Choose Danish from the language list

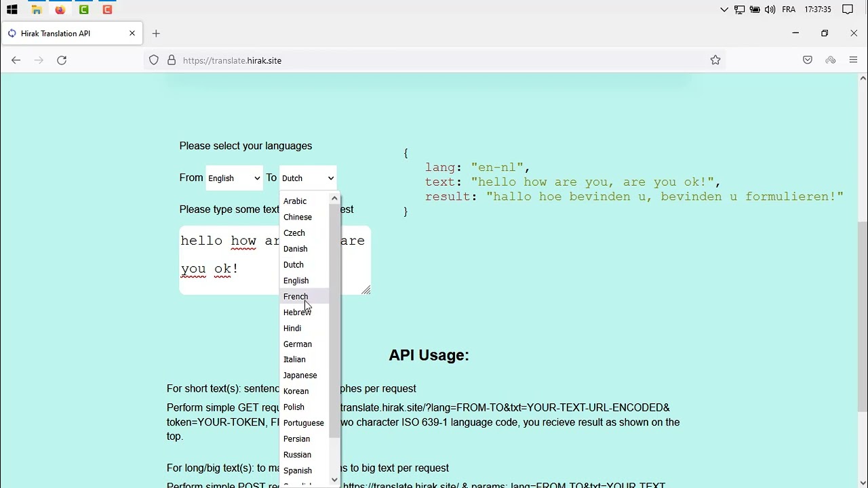[304, 249]
